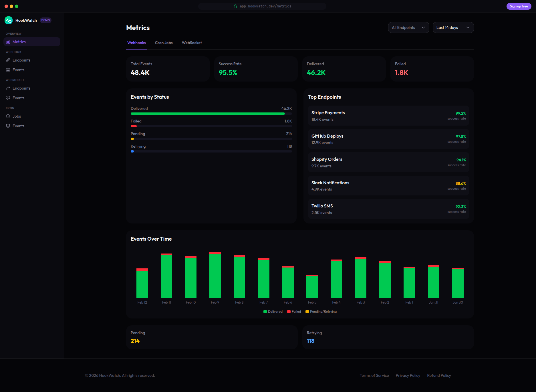Viewport: 536px width, 392px height.
Task: Switch to the Cron Jobs tab
Action: (164, 43)
